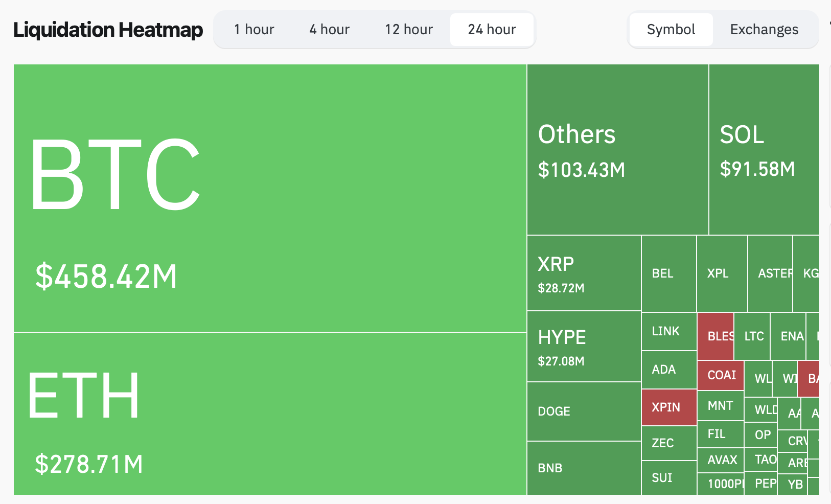Switch to the 4 hour timeframe
Image resolution: width=831 pixels, height=504 pixels.
click(329, 30)
